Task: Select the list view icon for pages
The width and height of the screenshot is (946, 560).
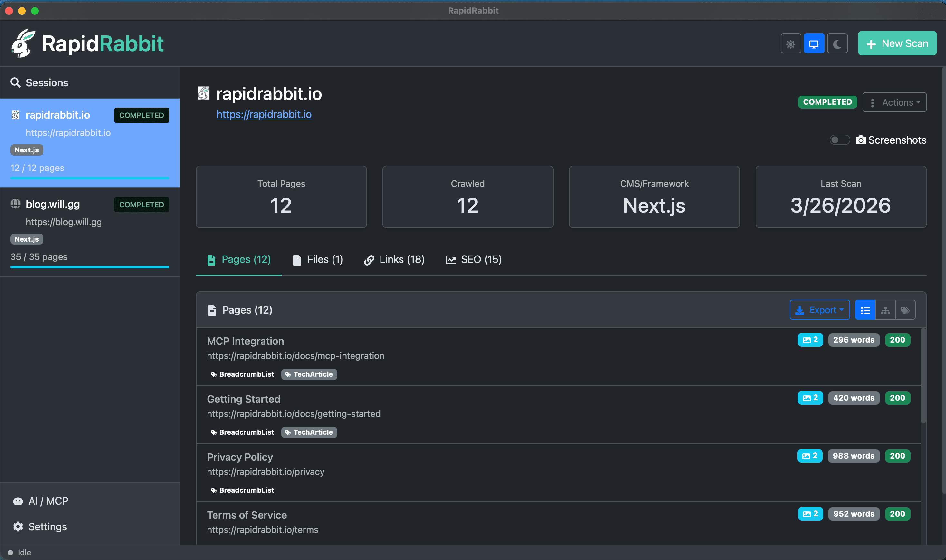Action: pyautogui.click(x=865, y=309)
